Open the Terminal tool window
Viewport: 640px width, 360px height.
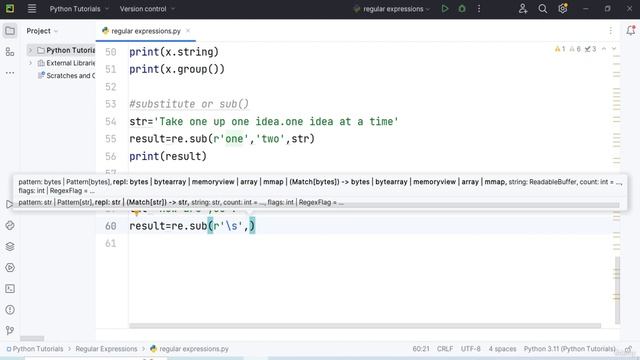pyautogui.click(x=10, y=289)
